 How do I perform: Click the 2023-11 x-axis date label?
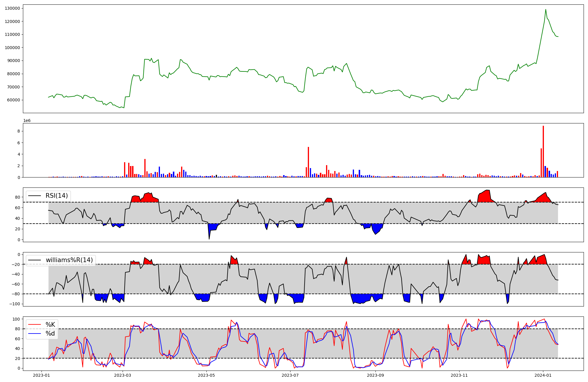(459, 375)
